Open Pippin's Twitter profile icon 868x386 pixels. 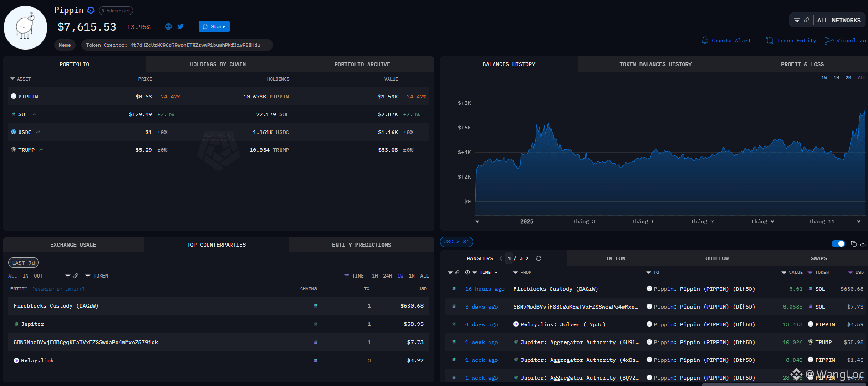(x=180, y=26)
